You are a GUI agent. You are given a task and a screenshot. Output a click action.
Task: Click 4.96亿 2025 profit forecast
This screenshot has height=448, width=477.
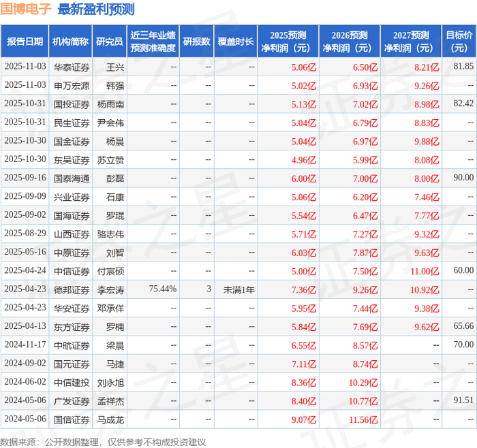[x=304, y=160]
